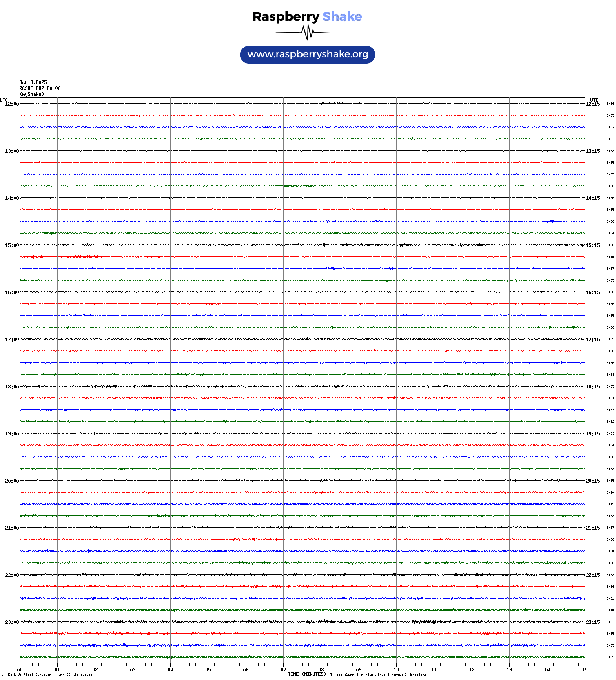Screen dimensions: 616x680
Task: Open the www.raspberryshake.org link
Action: pos(308,55)
